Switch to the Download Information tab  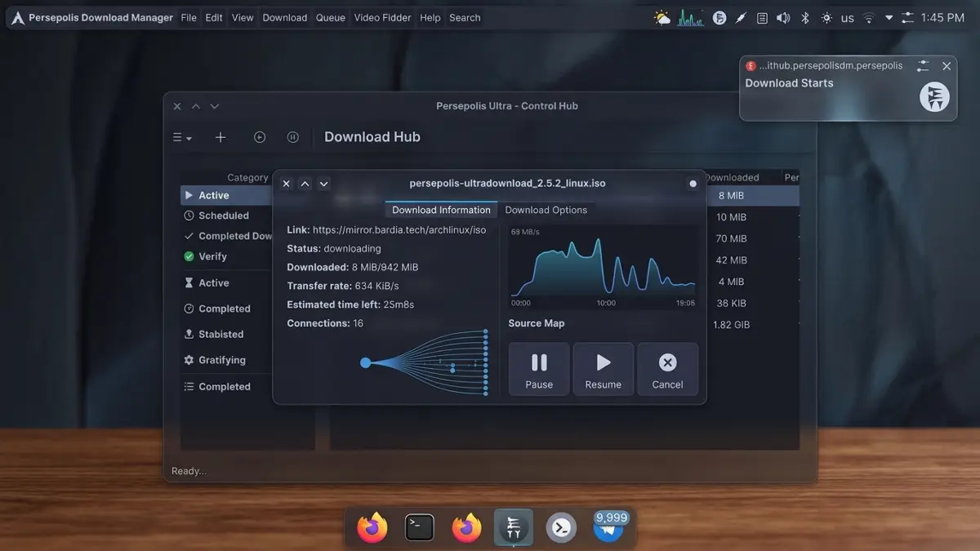point(441,210)
